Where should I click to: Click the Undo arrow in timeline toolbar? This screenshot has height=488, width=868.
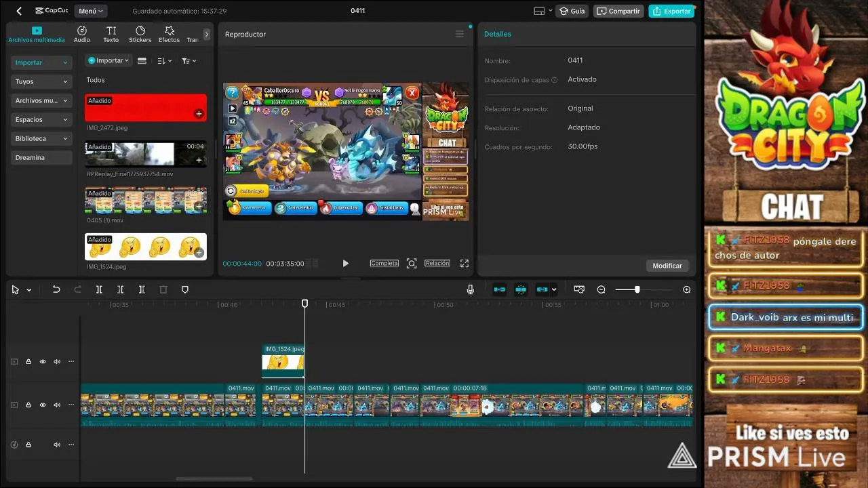(56, 289)
